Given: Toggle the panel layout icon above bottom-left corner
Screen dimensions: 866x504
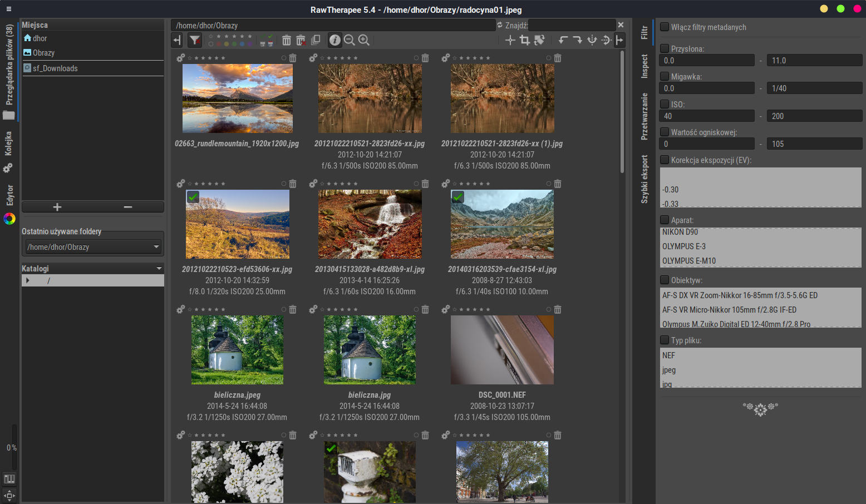Looking at the screenshot, I should click(x=9, y=479).
